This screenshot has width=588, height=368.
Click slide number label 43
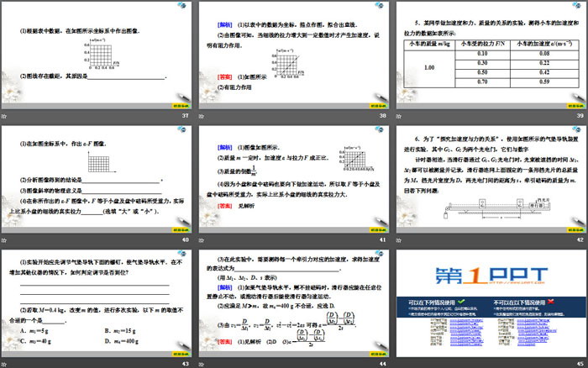point(186,364)
